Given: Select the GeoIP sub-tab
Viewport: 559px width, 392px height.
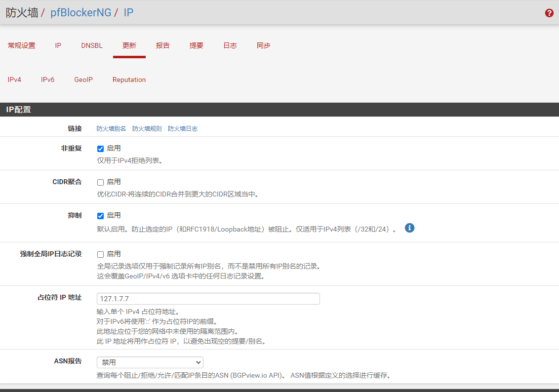Looking at the screenshot, I should pyautogui.click(x=83, y=79).
